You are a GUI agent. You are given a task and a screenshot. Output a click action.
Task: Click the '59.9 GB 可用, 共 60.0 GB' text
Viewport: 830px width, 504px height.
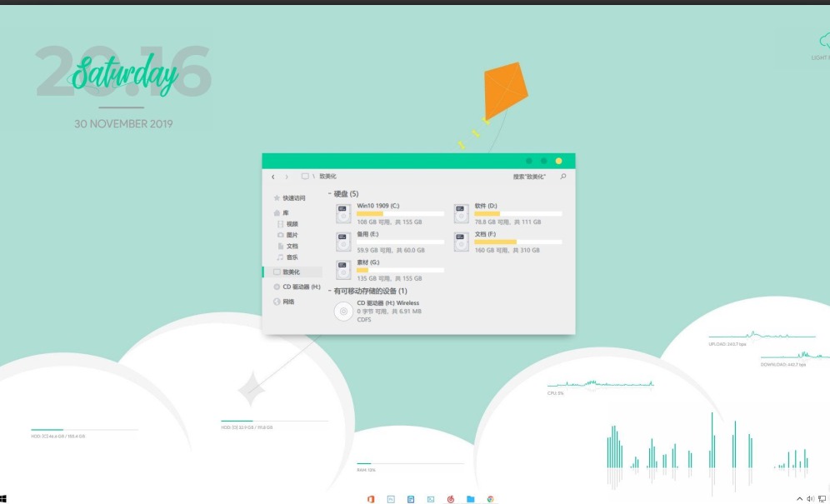[391, 251]
